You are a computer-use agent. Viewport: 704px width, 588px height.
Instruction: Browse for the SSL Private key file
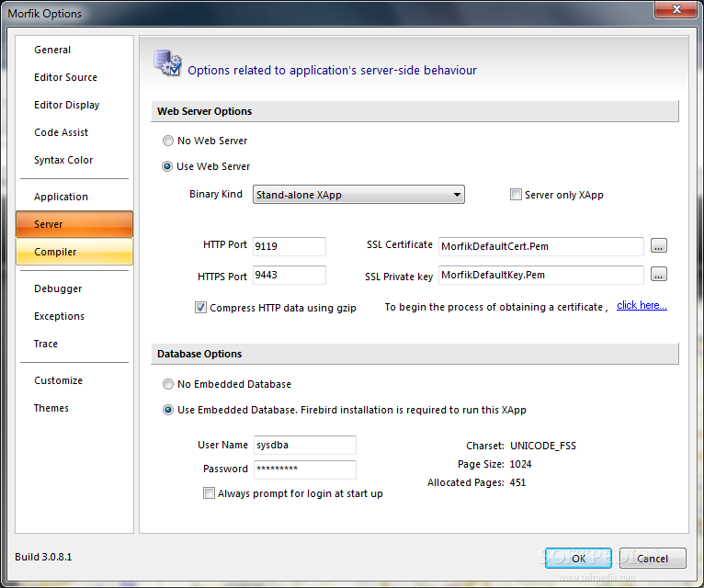coord(659,275)
